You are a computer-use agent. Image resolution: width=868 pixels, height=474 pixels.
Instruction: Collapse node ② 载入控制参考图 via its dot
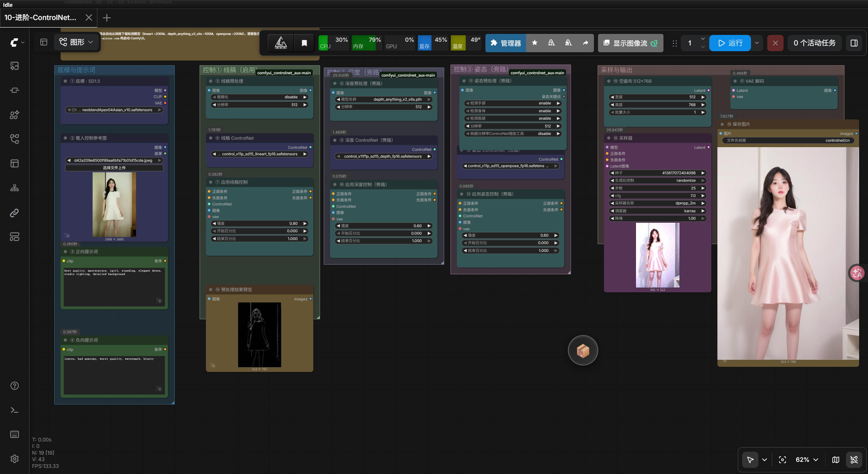tap(65, 138)
